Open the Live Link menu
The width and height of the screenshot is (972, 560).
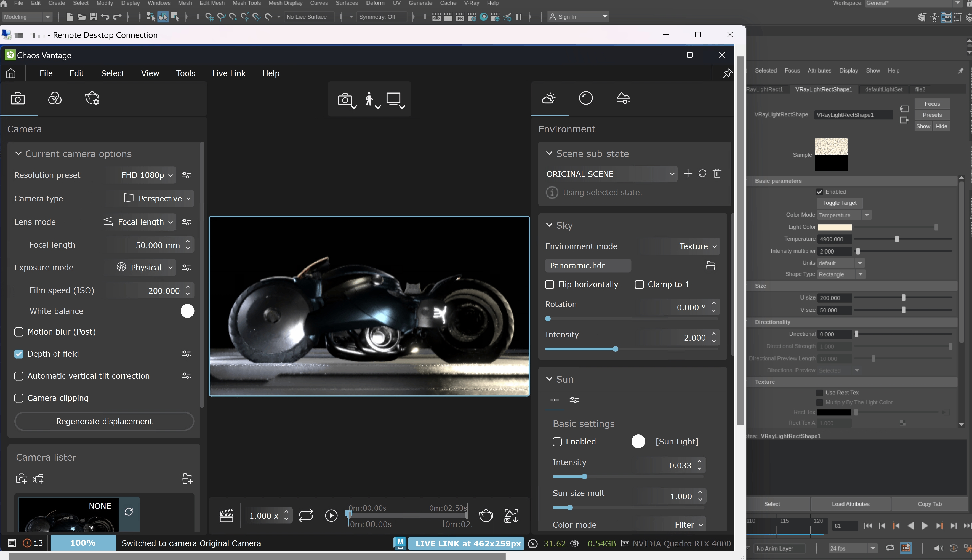[228, 73]
